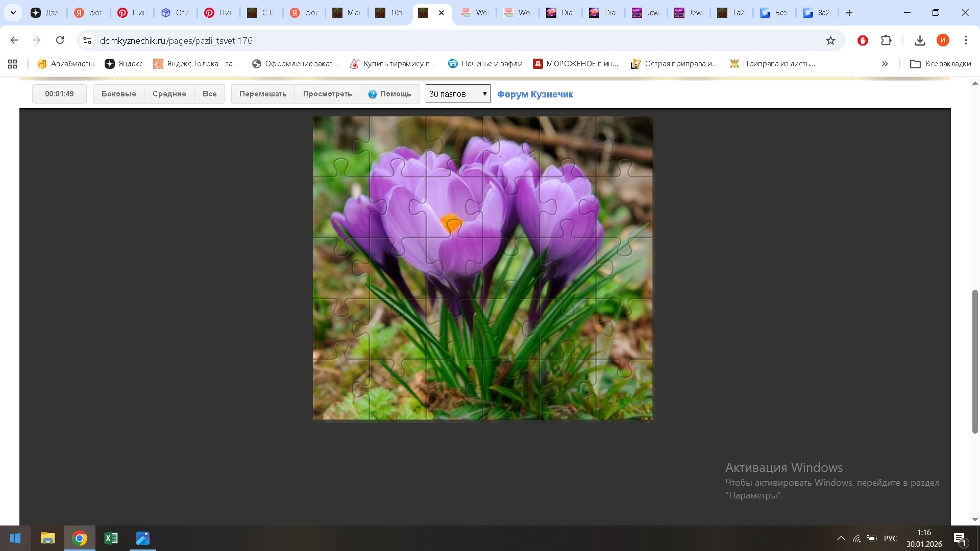
Task: Expand the hidden bookmarks overflow chevron
Action: (x=885, y=64)
